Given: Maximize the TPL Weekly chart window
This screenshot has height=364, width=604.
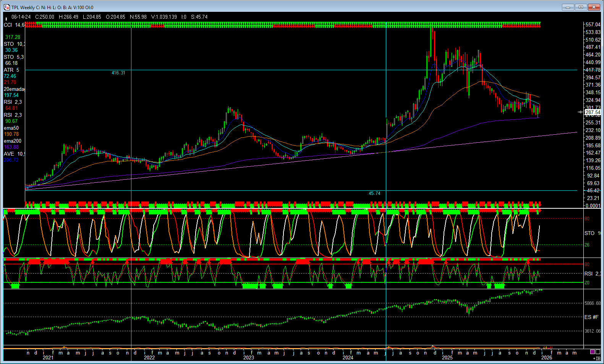Looking at the screenshot, I should [x=581, y=7].
